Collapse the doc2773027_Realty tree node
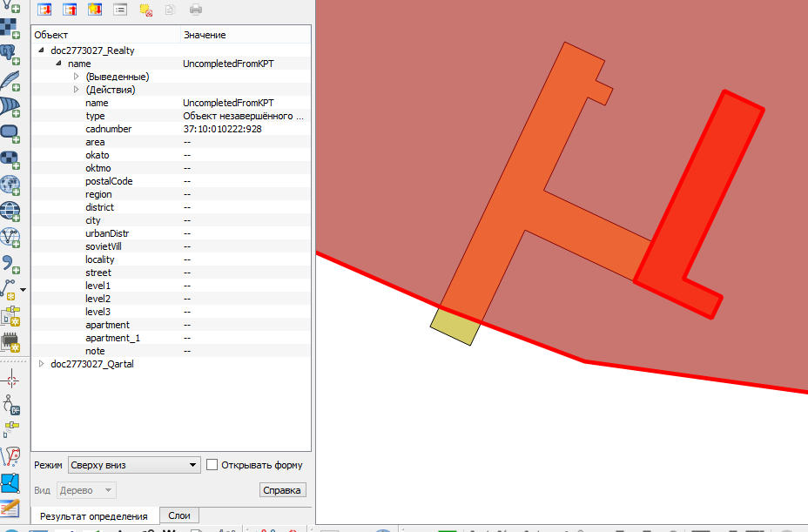Image resolution: width=808 pixels, height=532 pixels. pyautogui.click(x=41, y=51)
